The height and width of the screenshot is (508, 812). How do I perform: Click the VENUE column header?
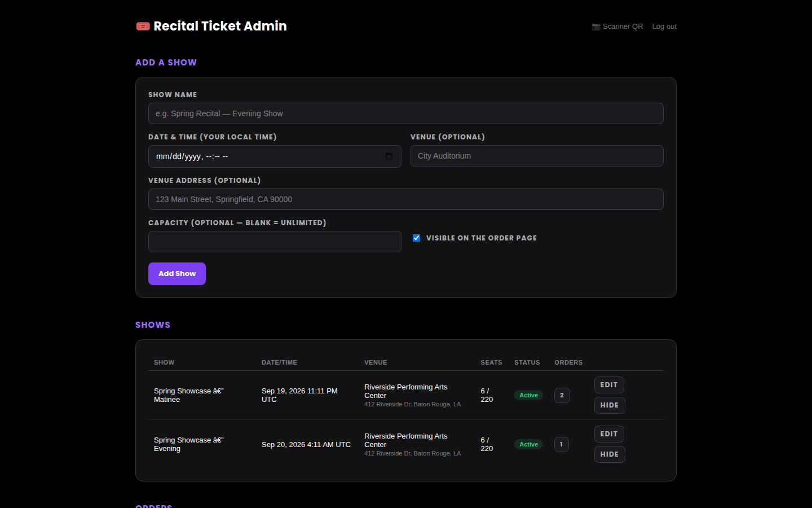pos(376,362)
